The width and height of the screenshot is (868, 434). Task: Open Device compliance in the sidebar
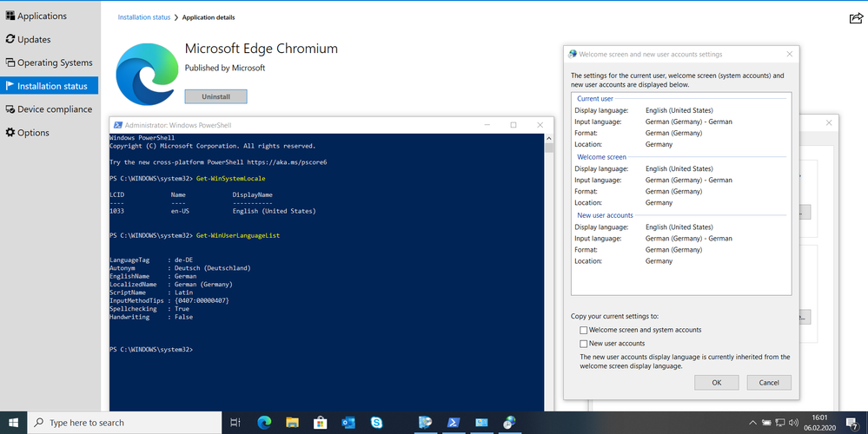tap(49, 108)
